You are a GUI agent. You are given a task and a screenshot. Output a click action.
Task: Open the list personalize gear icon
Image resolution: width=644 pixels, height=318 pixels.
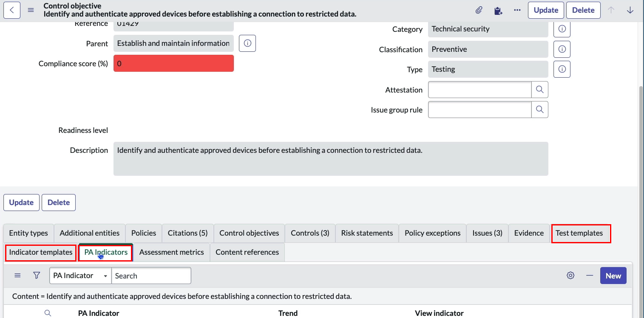click(570, 276)
